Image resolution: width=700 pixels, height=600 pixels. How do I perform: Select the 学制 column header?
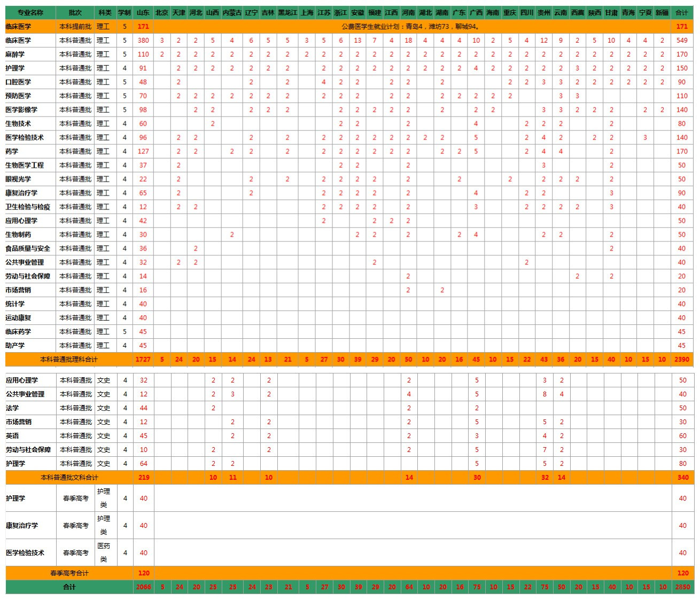(x=125, y=12)
